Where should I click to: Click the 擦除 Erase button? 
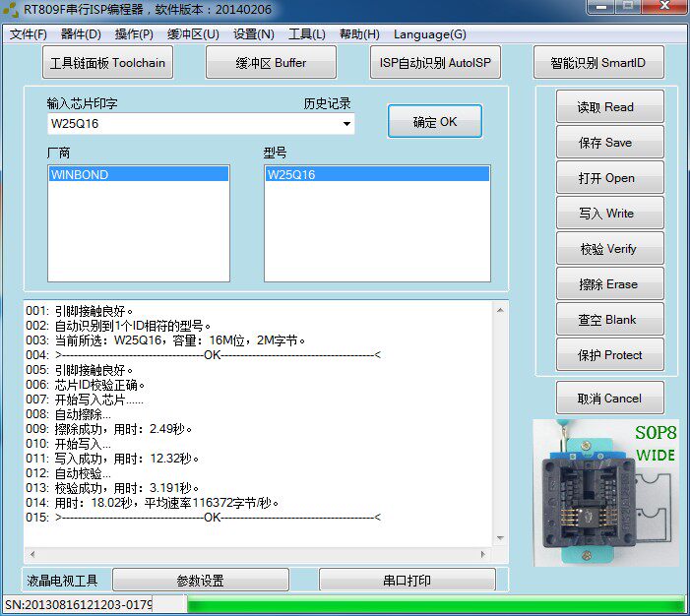point(609,284)
